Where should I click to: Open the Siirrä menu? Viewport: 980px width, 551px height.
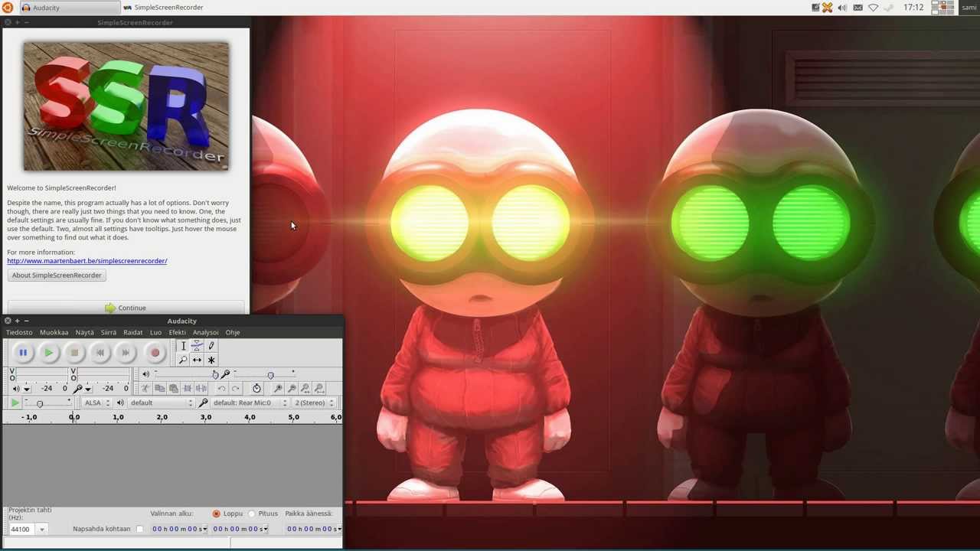point(109,332)
